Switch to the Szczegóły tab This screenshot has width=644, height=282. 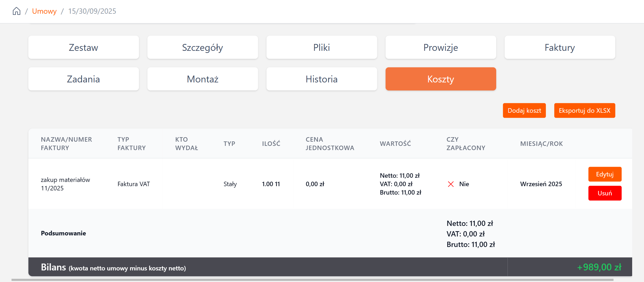[x=202, y=47]
